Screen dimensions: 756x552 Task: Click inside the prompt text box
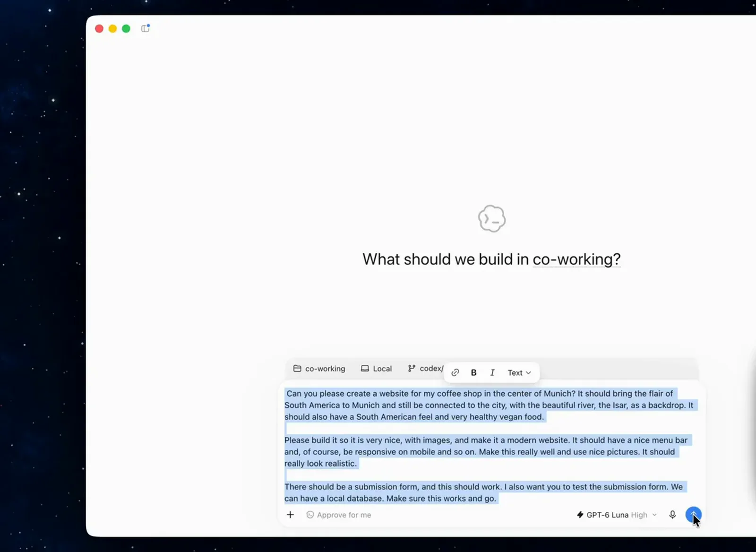point(491,446)
